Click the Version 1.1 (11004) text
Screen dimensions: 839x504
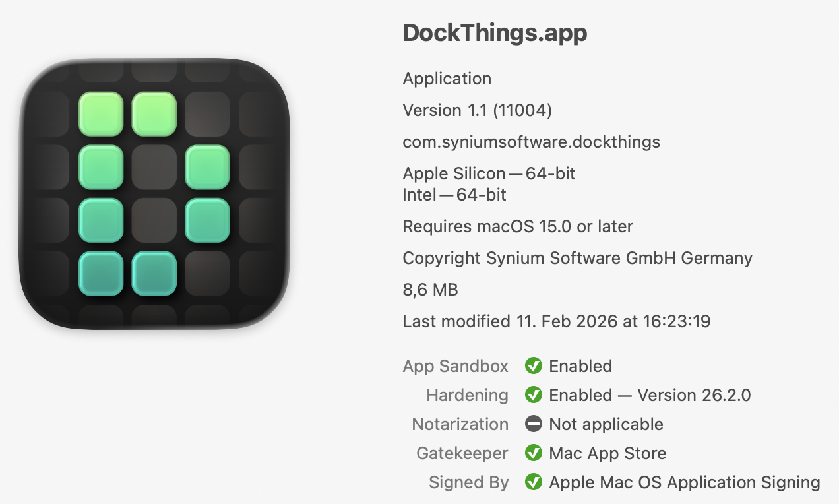[x=477, y=110]
